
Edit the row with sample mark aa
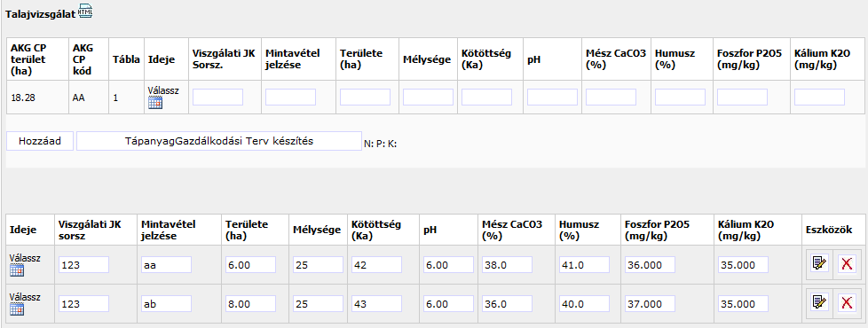pos(818,263)
